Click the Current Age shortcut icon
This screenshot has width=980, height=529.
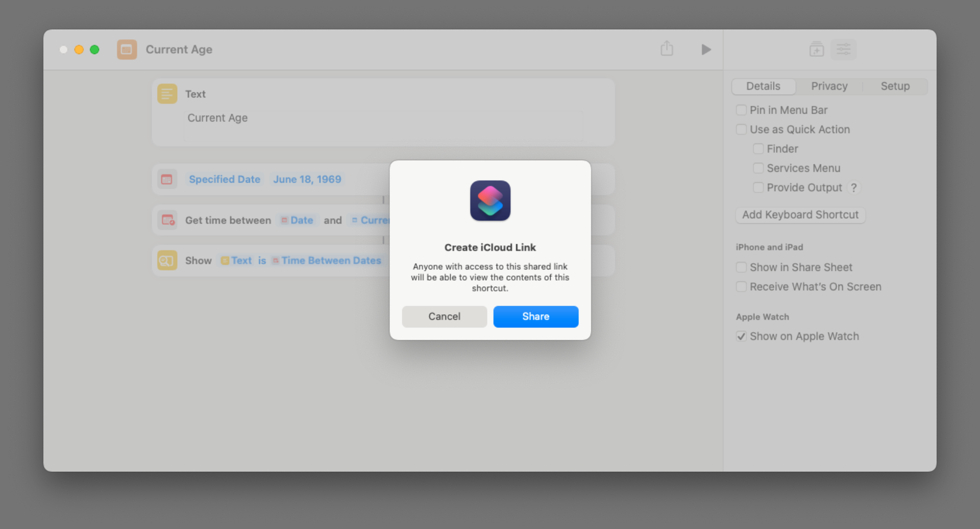pos(127,49)
